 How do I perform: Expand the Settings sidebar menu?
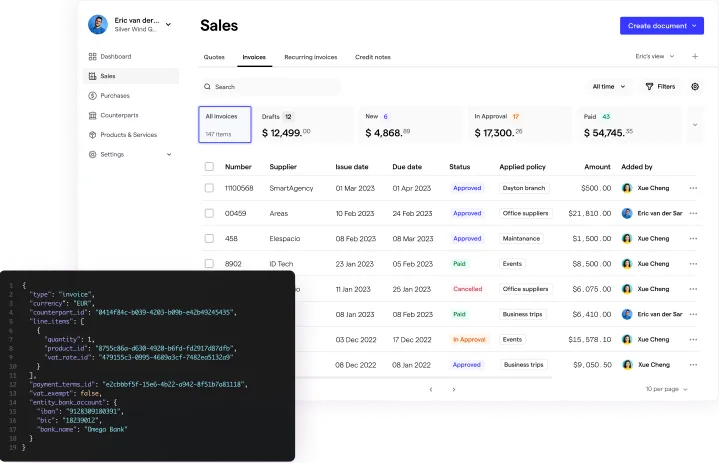click(x=130, y=154)
